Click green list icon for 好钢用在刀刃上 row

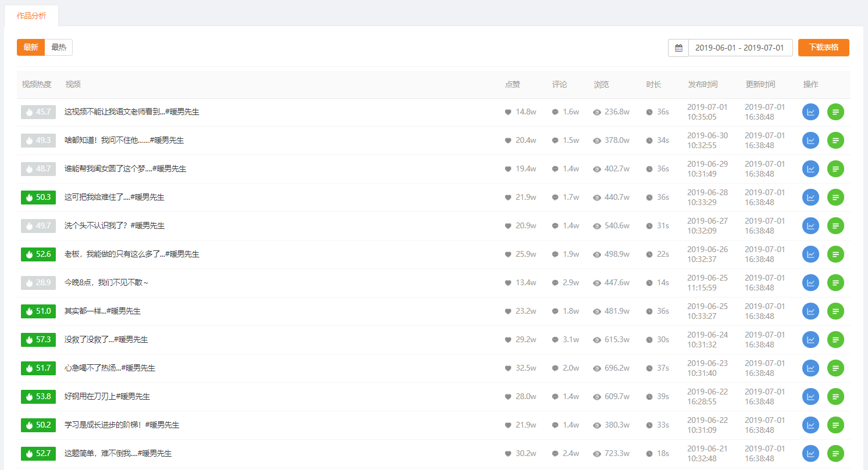point(835,397)
